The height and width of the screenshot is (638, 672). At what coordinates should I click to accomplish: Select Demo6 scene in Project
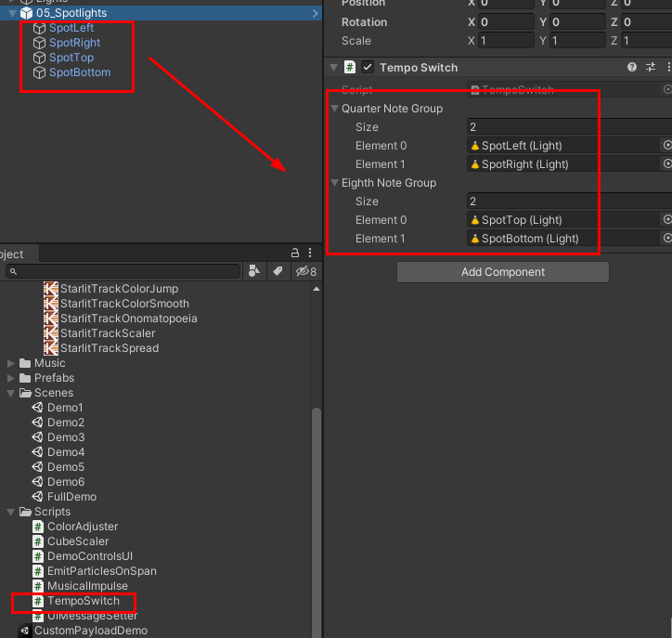(x=66, y=482)
